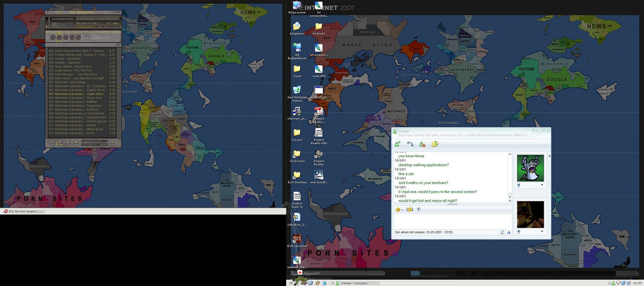Click the message input field in Conner chat

click(452, 221)
